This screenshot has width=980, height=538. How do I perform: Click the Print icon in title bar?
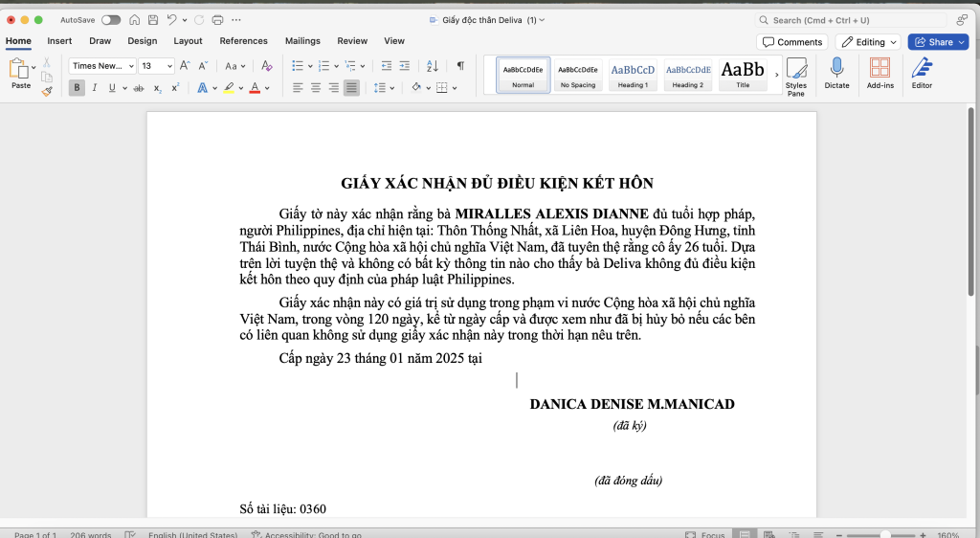[217, 19]
